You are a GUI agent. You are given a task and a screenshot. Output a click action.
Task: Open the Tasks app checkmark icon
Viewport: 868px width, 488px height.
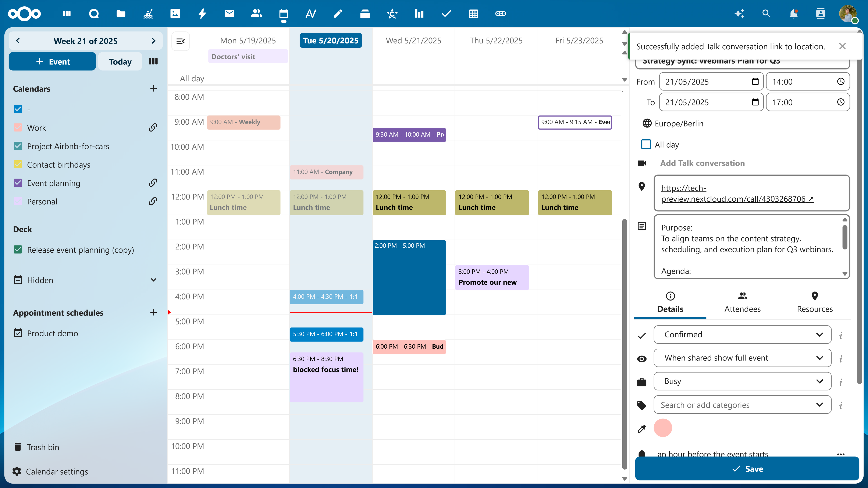click(446, 14)
